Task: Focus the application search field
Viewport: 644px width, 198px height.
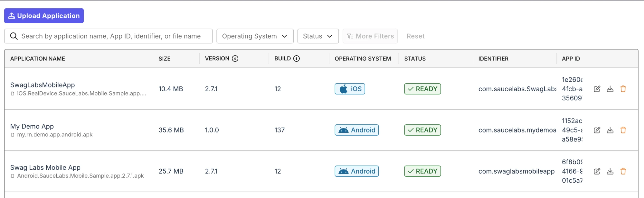Action: pyautogui.click(x=109, y=36)
